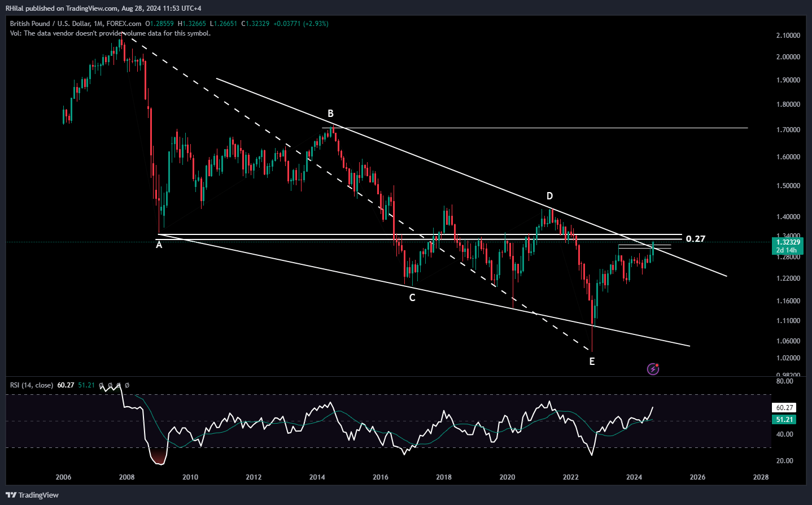Click the 2010 time axis label
Image resolution: width=812 pixels, height=505 pixels.
(x=190, y=477)
